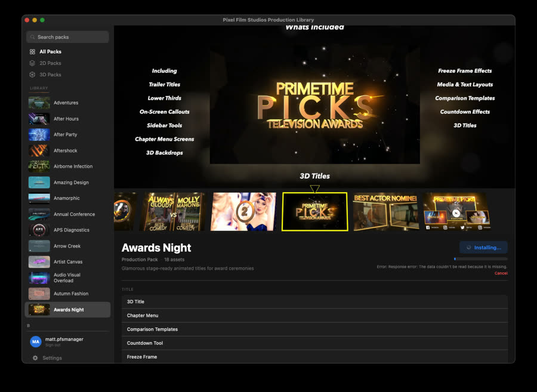This screenshot has height=392, width=537.
Task: Click the 3D Packs cube icon
Action: 32,75
